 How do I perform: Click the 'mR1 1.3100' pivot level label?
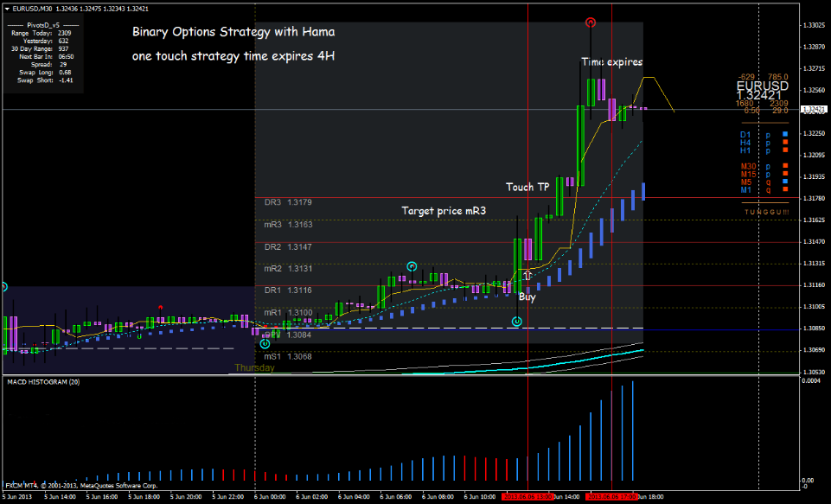click(x=288, y=313)
